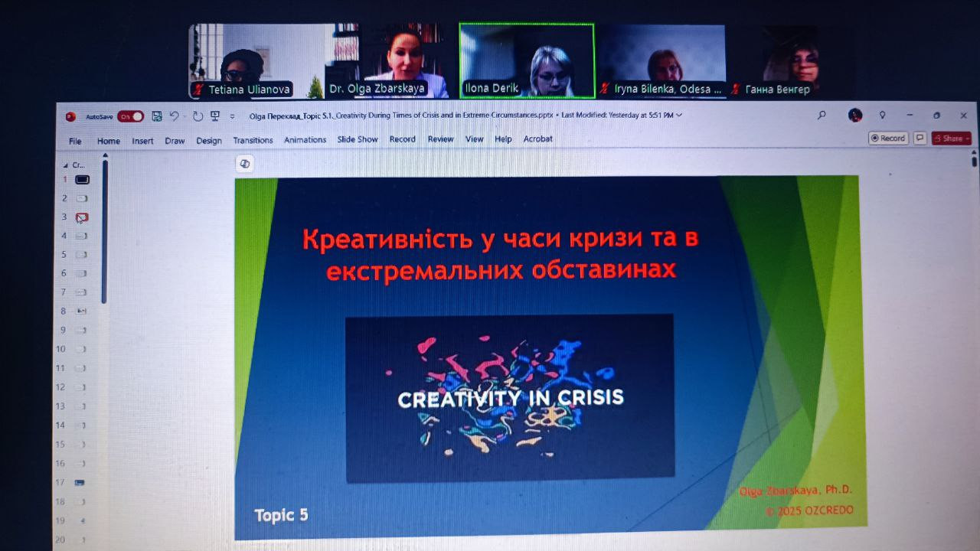Toggle the AutoSave switch

(131, 116)
